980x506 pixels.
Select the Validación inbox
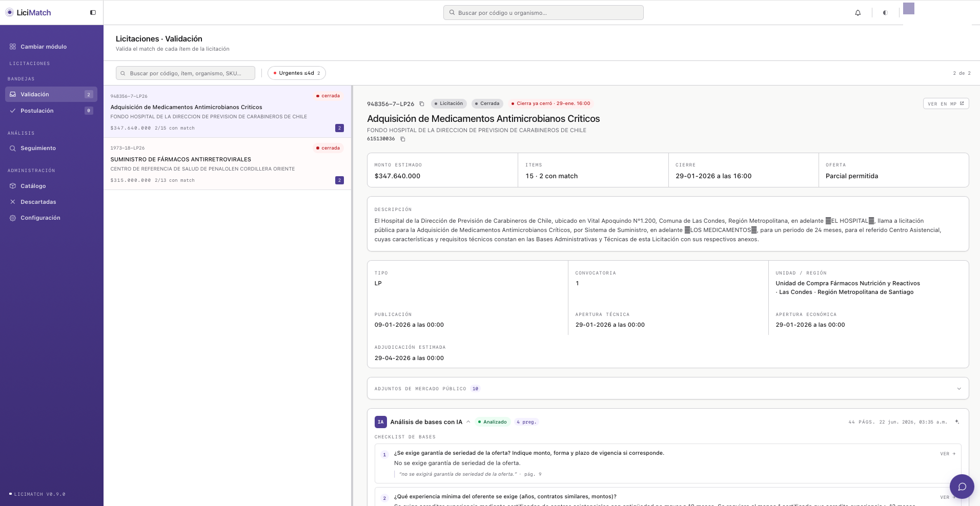pyautogui.click(x=51, y=94)
